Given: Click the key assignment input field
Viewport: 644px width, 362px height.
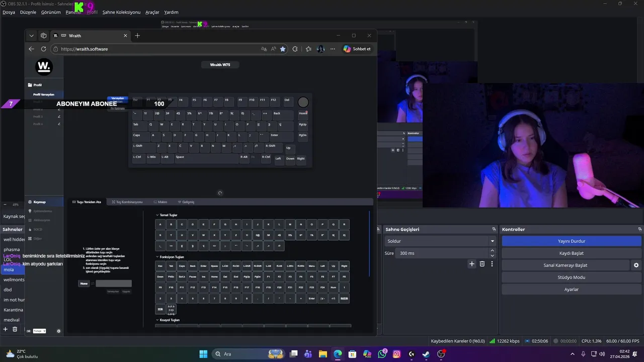Looking at the screenshot, I should pyautogui.click(x=114, y=284).
